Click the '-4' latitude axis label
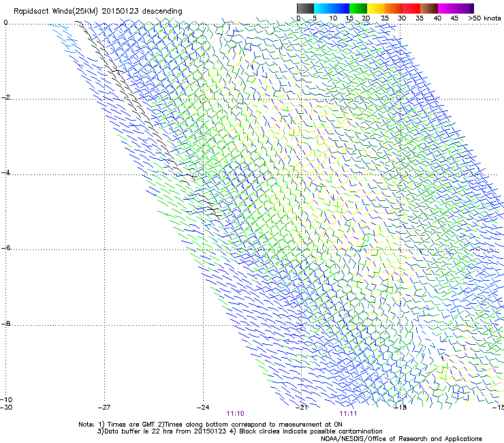The width and height of the screenshot is (504, 443). [5, 172]
